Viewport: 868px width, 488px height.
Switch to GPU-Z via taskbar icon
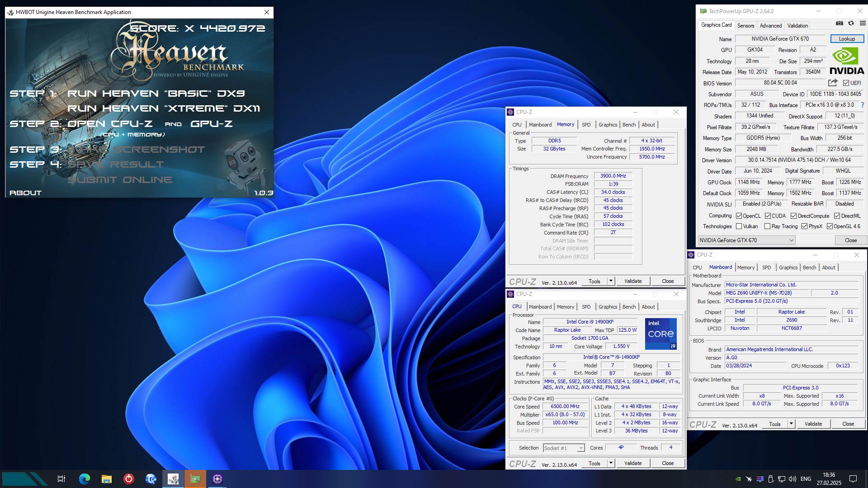tap(195, 479)
